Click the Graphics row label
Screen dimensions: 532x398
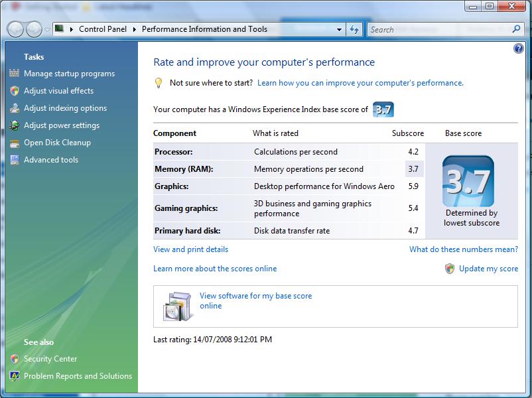tap(171, 186)
